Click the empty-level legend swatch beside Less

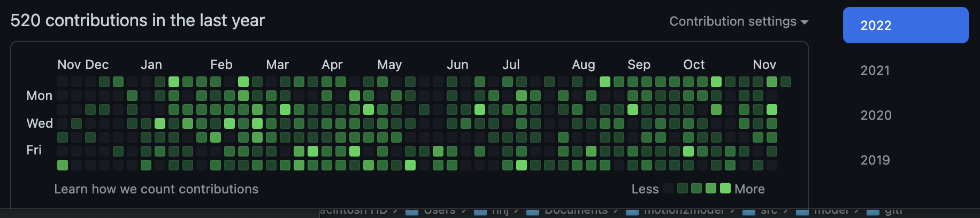(668, 188)
